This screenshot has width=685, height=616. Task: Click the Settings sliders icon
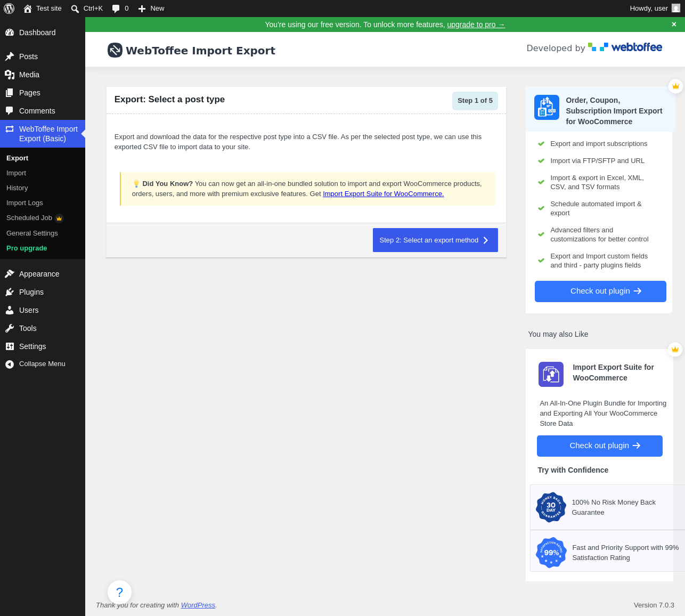point(10,346)
